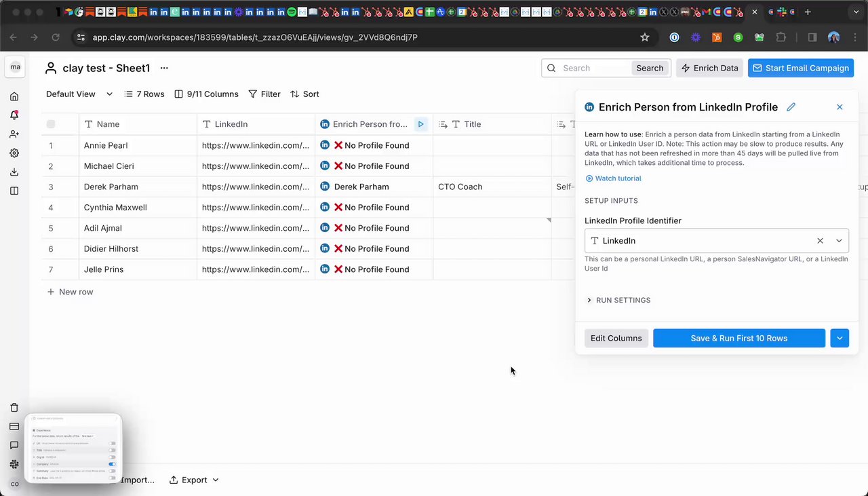The width and height of the screenshot is (868, 496).
Task: Go back in browser history
Action: pos(14,37)
